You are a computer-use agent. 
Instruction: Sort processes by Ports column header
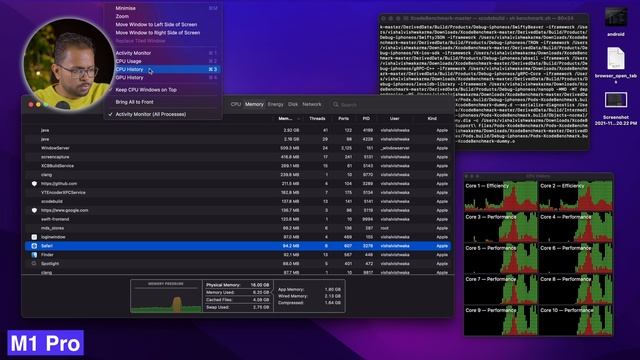tap(344, 119)
